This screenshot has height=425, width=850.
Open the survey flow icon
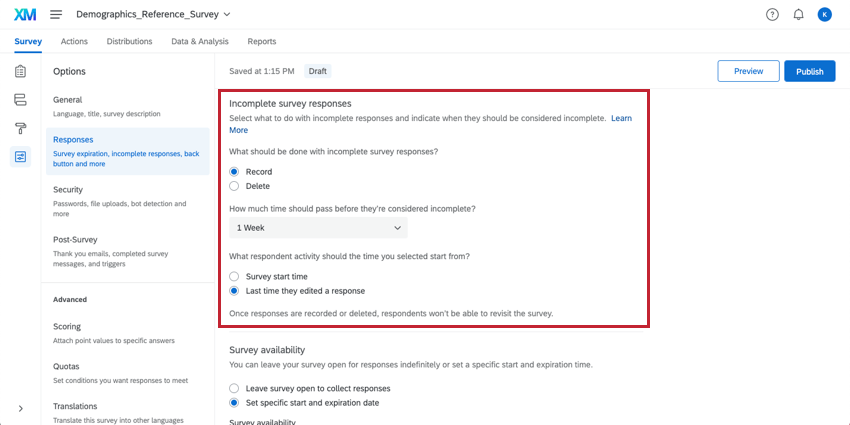(20, 99)
